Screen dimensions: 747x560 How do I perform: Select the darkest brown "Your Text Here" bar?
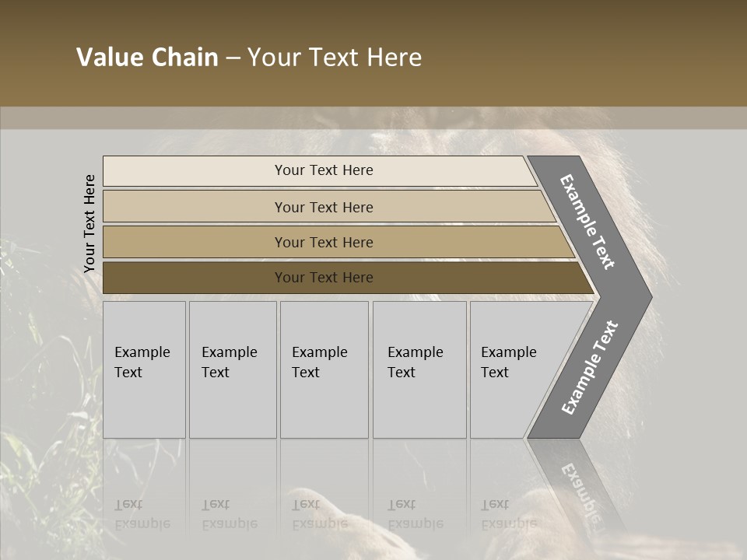[x=323, y=277]
